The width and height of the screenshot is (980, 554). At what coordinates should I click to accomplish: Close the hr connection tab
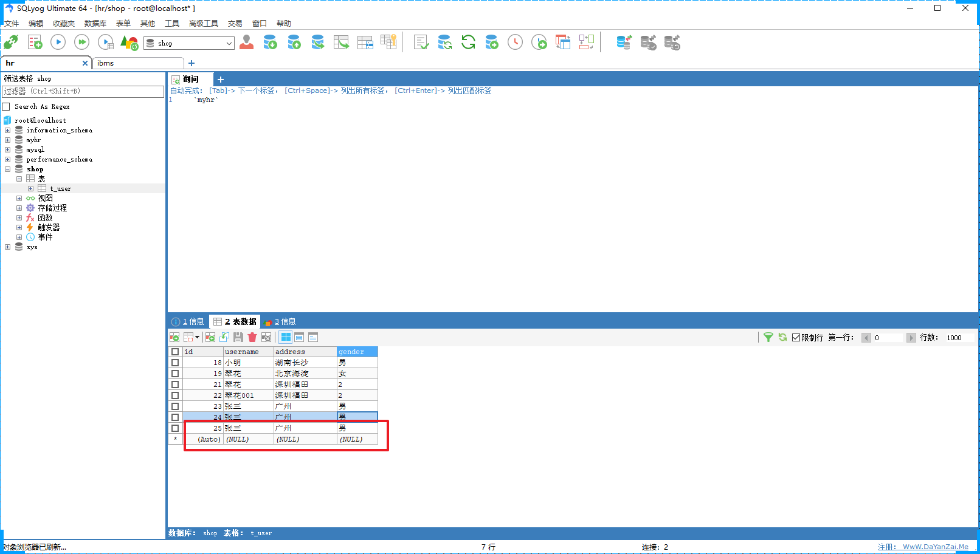[85, 63]
